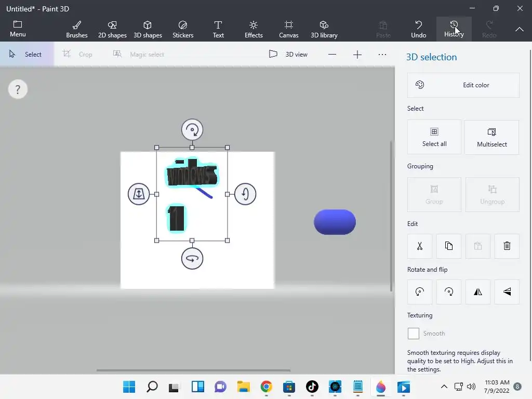The width and height of the screenshot is (532, 399).
Task: Tick the Smooth texturing checkbox
Action: coord(413,334)
